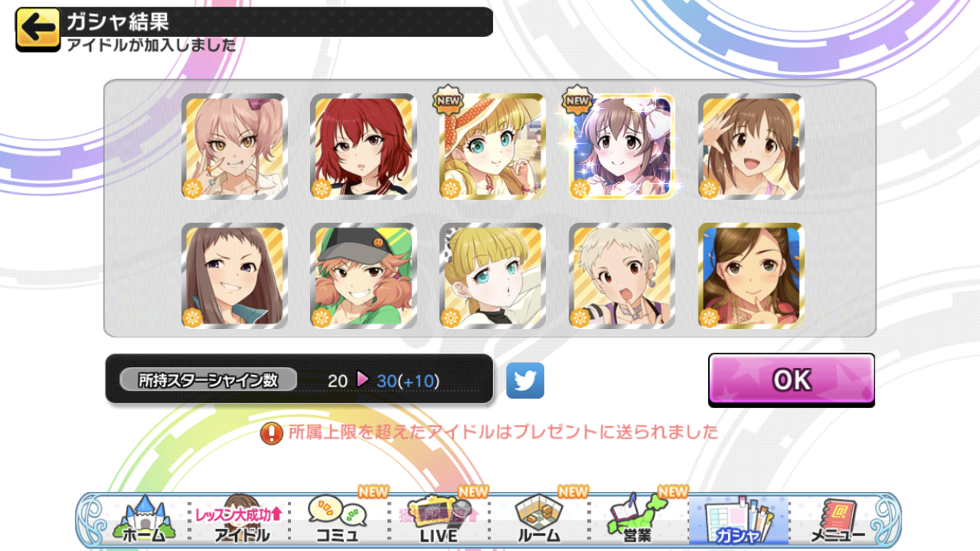Viewport: 980px width, 551px height.
Task: Open the コミュ speech-bubble icon
Action: [338, 520]
